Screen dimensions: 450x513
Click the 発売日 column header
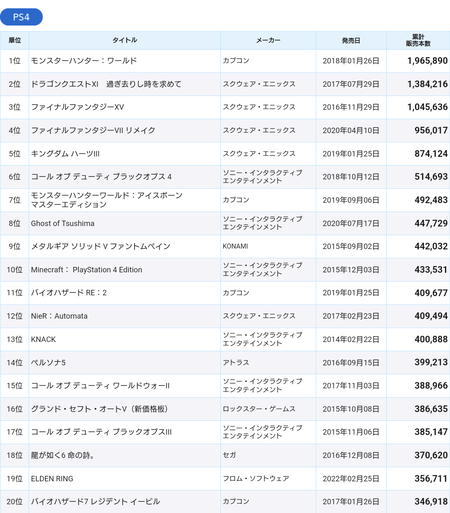[x=351, y=40]
